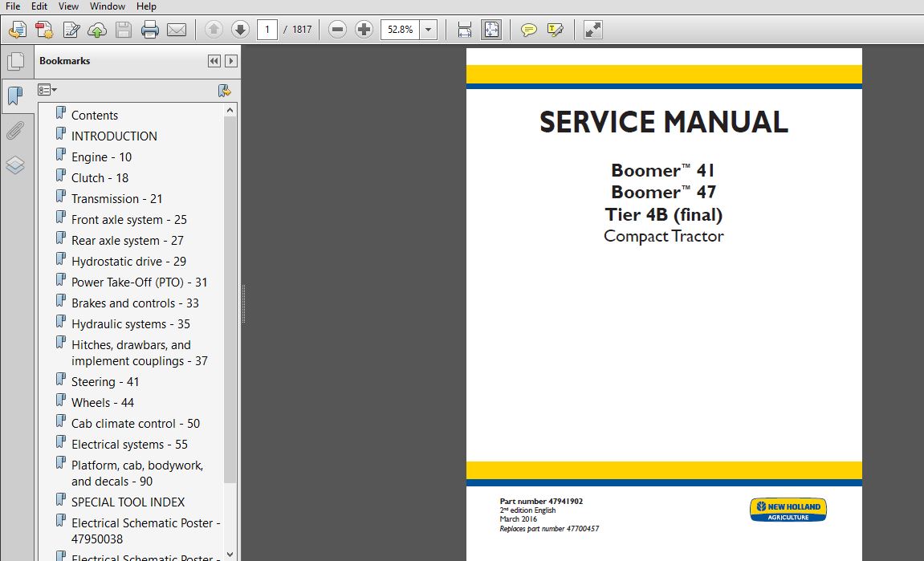924x561 pixels.
Task: Open the Transmission - 21 bookmark
Action: pyautogui.click(x=116, y=199)
